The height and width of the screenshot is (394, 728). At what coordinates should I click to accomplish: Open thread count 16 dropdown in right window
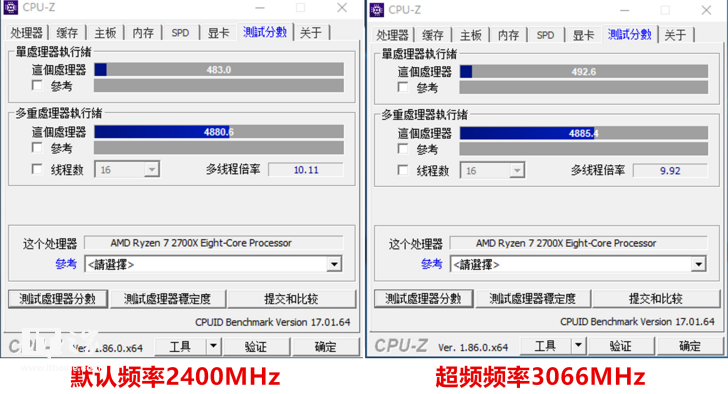click(517, 171)
